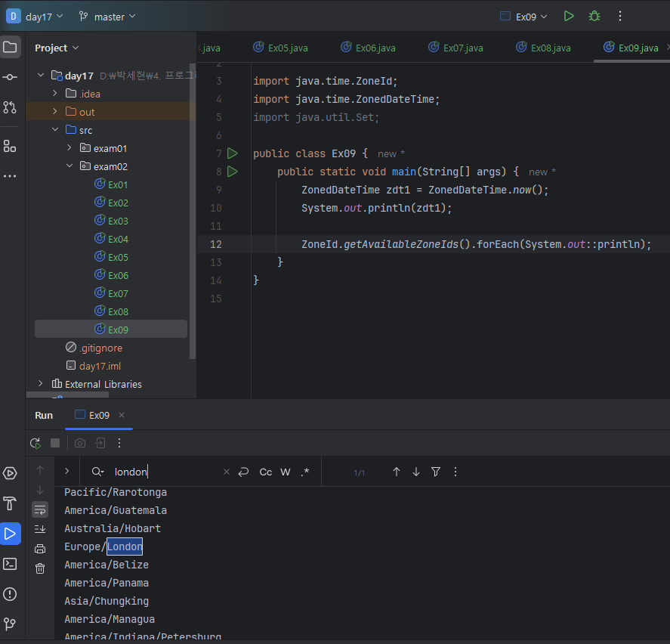Viewport: 670px width, 644px height.
Task: Toggle Match Case (Cc) in console search
Action: (266, 472)
